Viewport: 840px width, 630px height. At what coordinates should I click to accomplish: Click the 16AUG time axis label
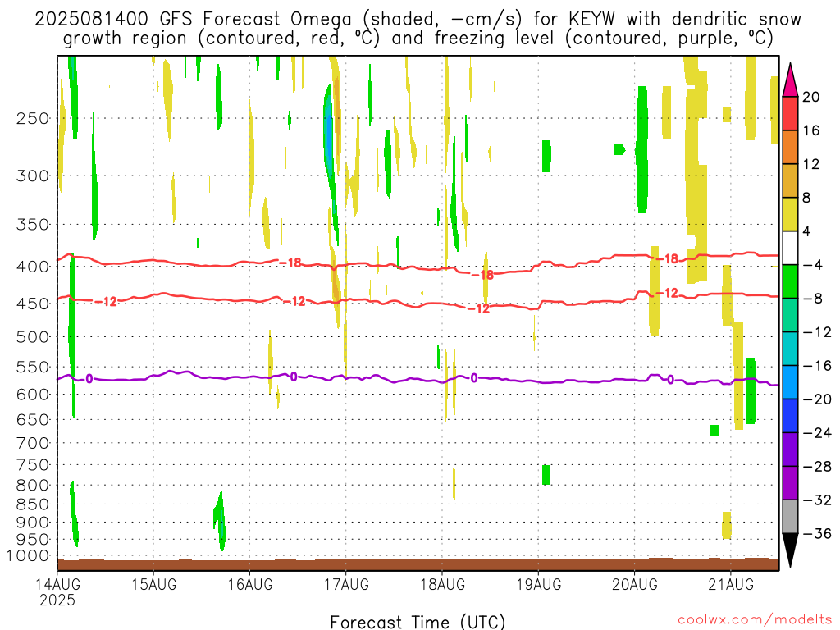click(x=250, y=584)
